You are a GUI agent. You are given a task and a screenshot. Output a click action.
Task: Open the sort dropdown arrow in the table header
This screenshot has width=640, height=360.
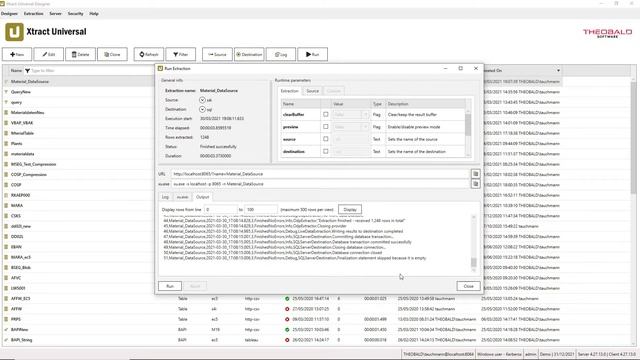click(x=558, y=71)
